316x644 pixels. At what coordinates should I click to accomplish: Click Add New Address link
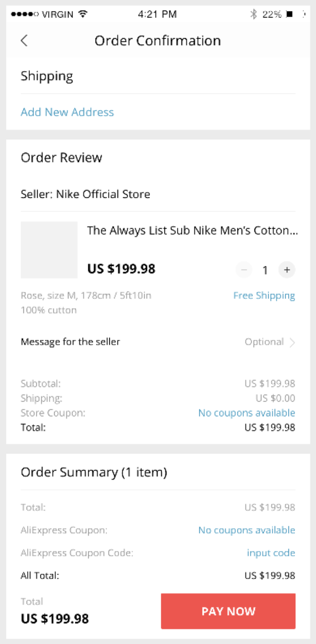click(67, 112)
